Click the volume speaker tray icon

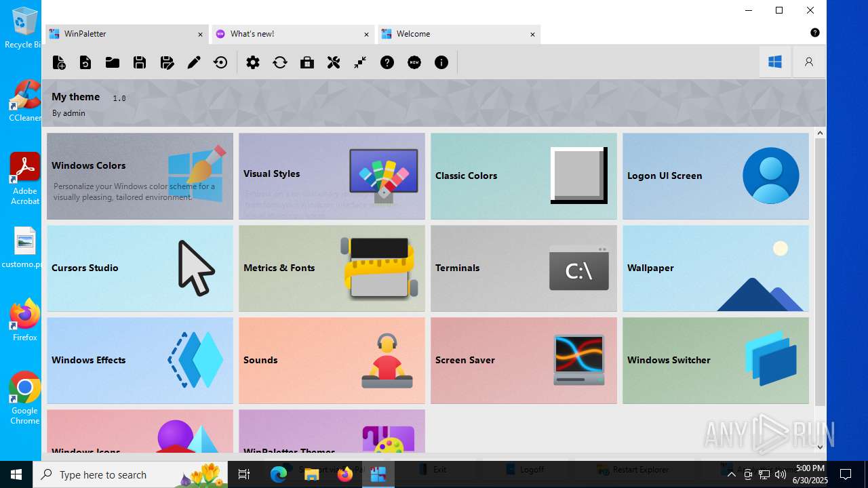tap(781, 474)
